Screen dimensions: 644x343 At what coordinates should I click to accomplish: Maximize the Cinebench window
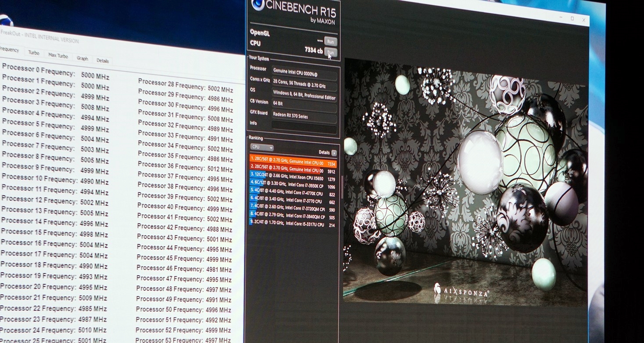pyautogui.click(x=572, y=18)
